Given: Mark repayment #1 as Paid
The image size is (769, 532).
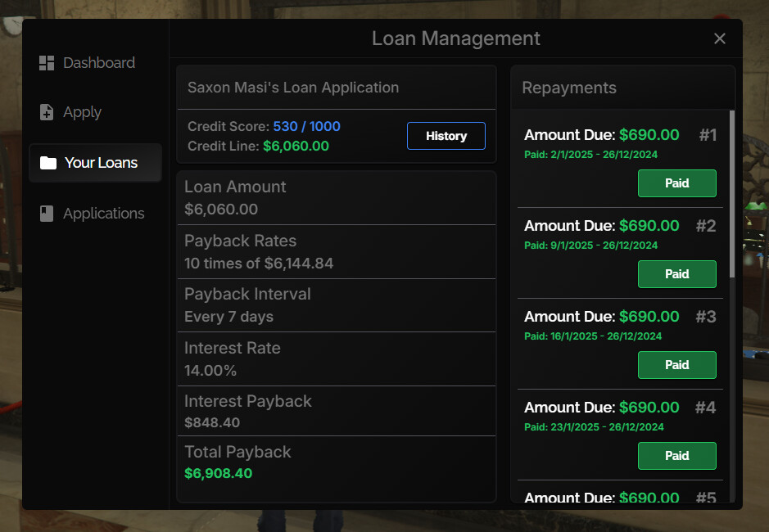Looking at the screenshot, I should 677,183.
